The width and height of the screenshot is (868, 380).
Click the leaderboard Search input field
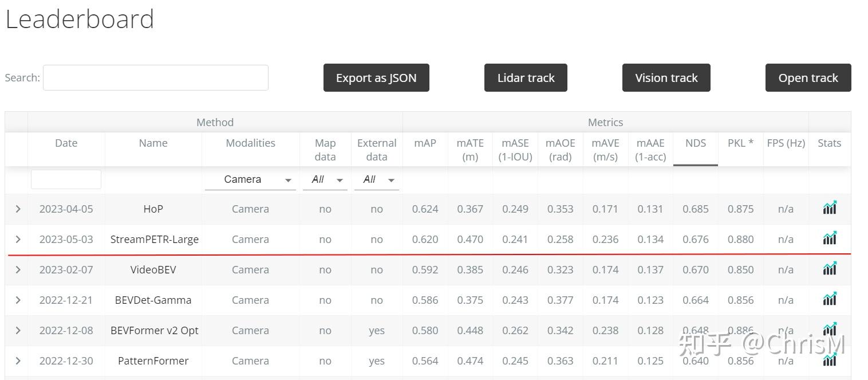(155, 78)
